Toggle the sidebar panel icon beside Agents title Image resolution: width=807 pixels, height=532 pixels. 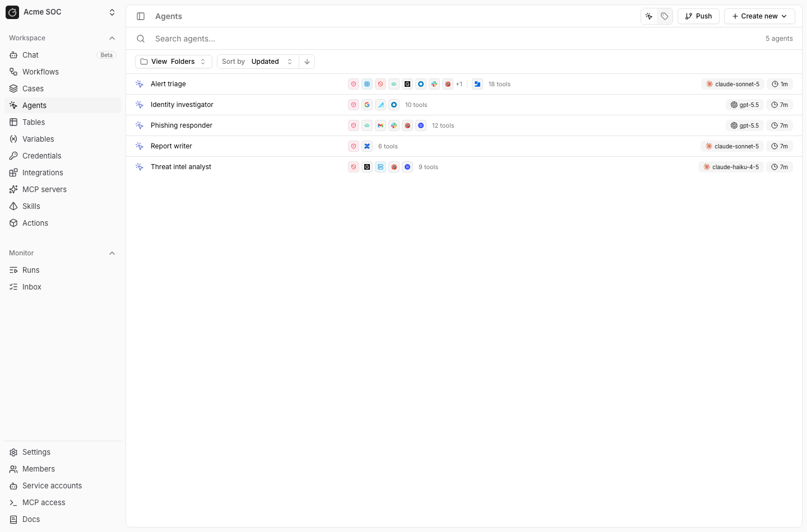(141, 16)
